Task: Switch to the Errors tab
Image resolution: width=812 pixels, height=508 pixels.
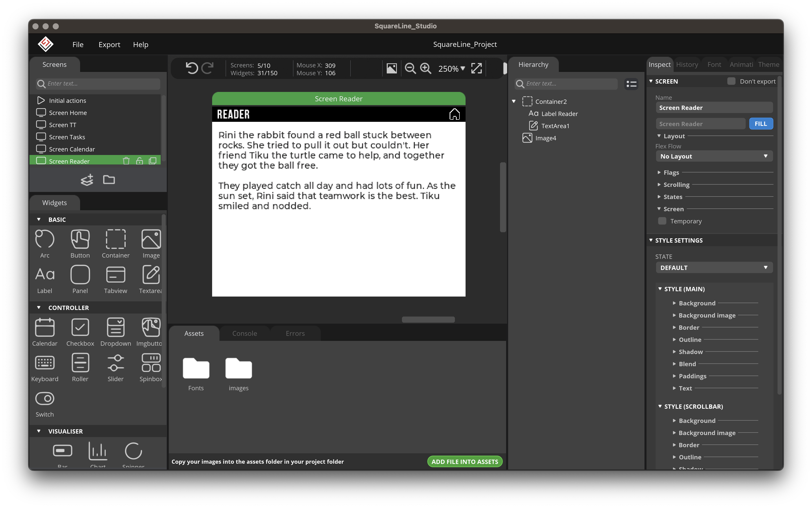Action: click(x=295, y=333)
